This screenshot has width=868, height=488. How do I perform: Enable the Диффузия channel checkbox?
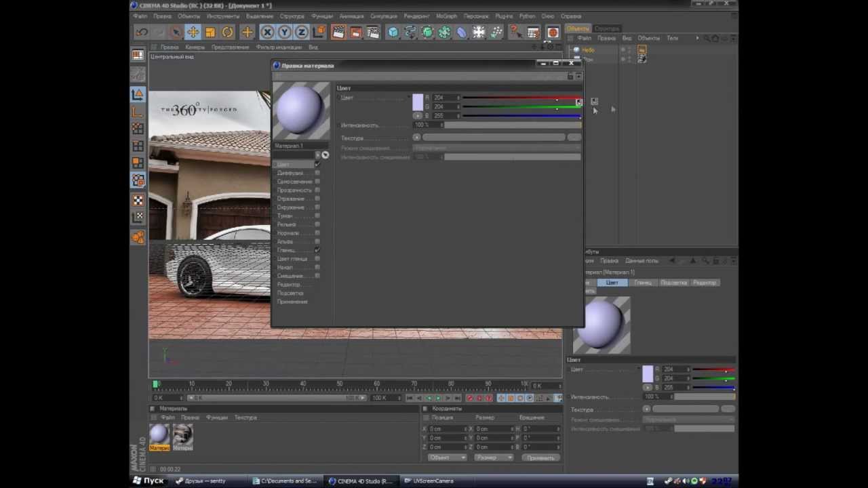[317, 173]
